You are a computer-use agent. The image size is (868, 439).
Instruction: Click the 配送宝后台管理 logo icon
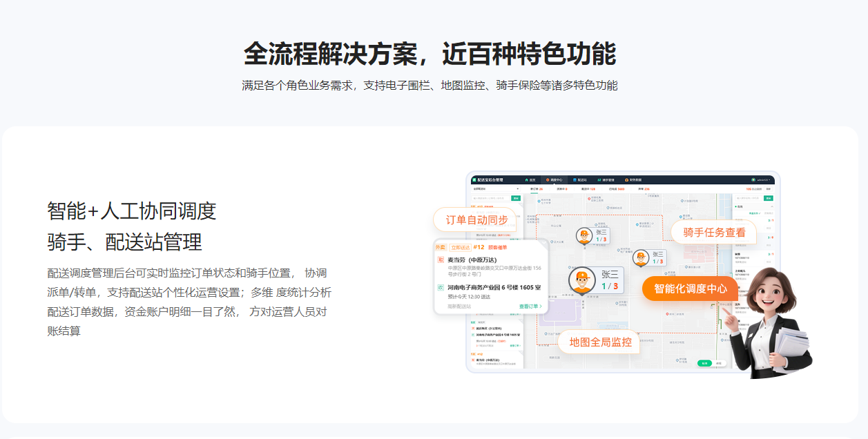[474, 179]
